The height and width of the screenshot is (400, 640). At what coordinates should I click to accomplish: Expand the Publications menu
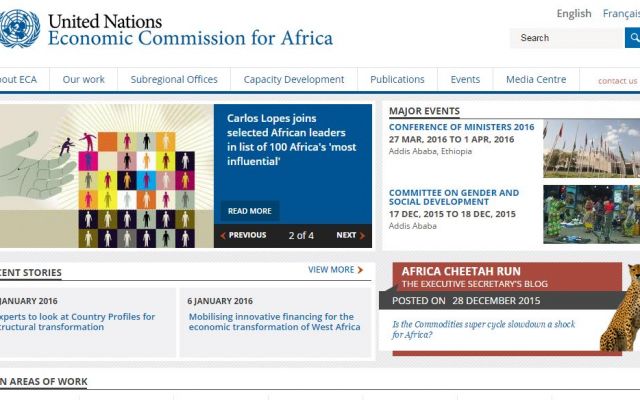(397, 79)
